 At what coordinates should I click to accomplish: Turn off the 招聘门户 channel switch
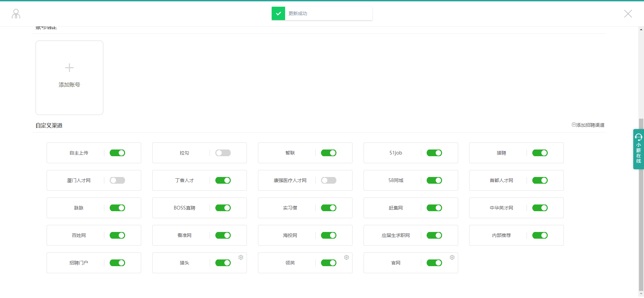tap(117, 263)
